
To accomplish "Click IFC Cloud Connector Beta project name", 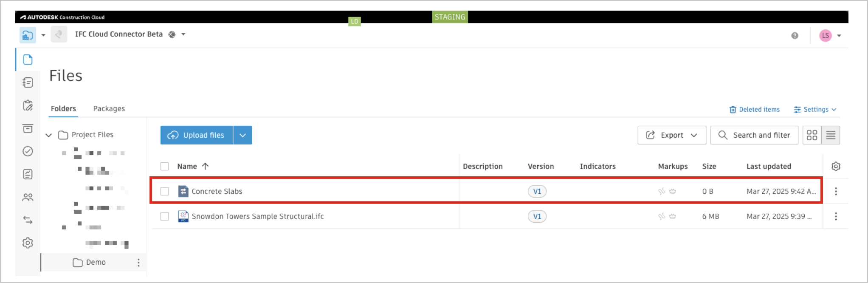I will coord(119,34).
